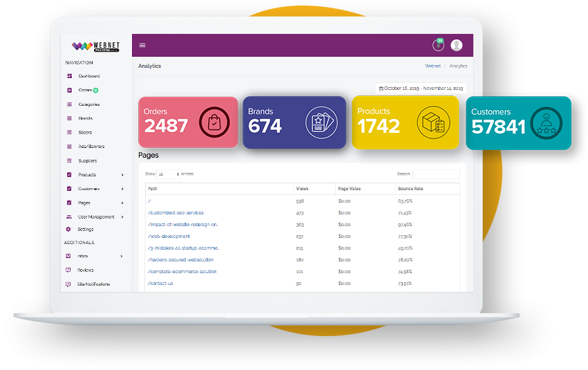
Task: Select the Orders 2487 card
Action: tap(188, 122)
